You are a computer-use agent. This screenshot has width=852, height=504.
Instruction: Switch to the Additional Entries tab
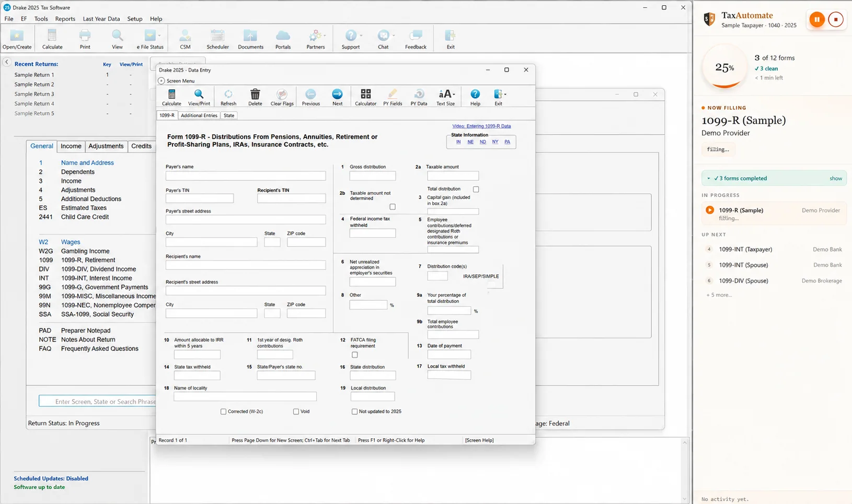(x=199, y=115)
